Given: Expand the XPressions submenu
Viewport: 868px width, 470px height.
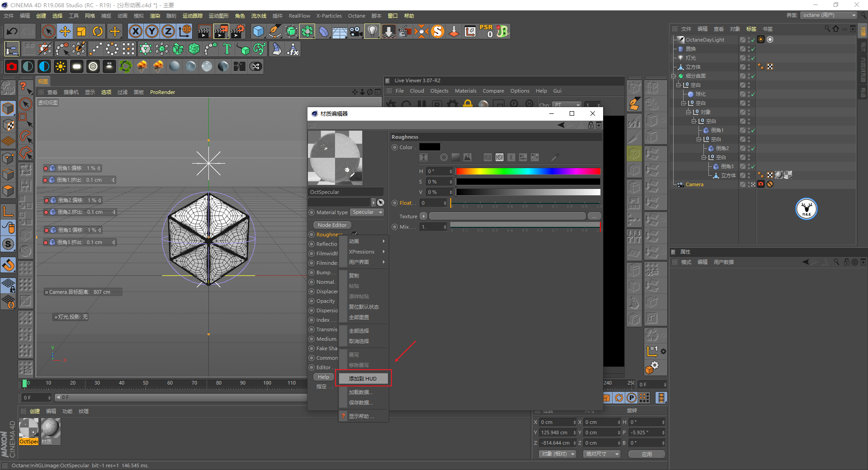Looking at the screenshot, I should coord(364,252).
